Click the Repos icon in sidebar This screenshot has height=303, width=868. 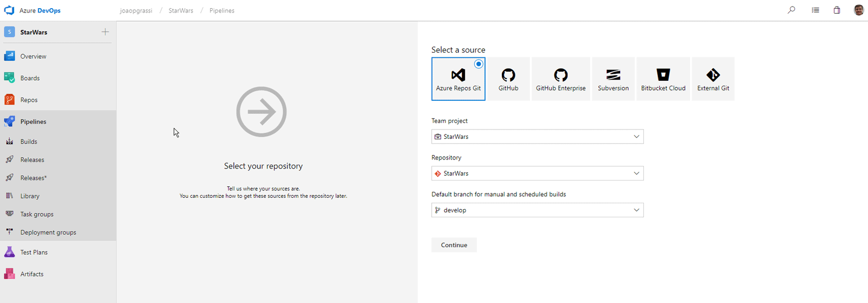pyautogui.click(x=9, y=100)
